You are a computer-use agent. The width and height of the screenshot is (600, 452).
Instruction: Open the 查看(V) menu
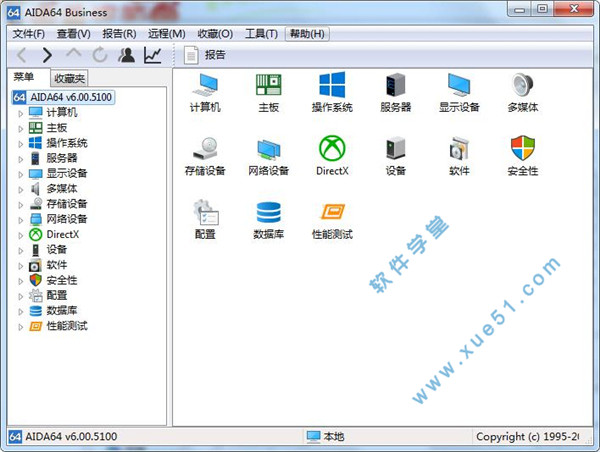(x=73, y=34)
